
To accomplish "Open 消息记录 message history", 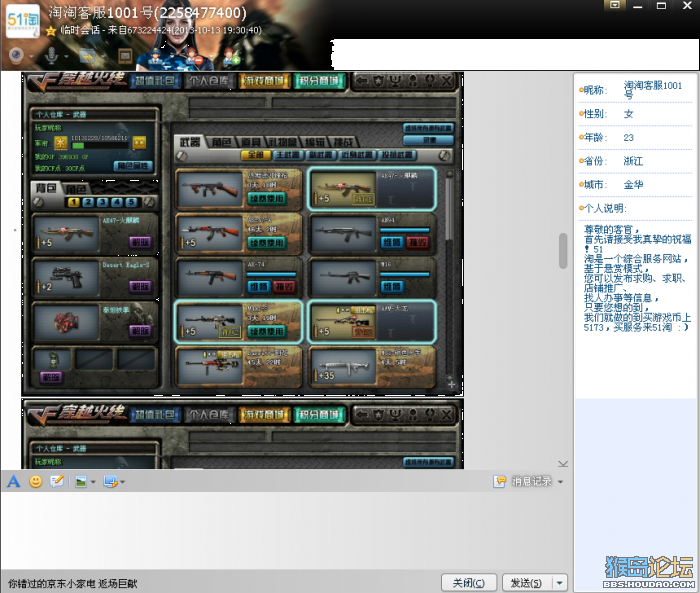I will (523, 481).
